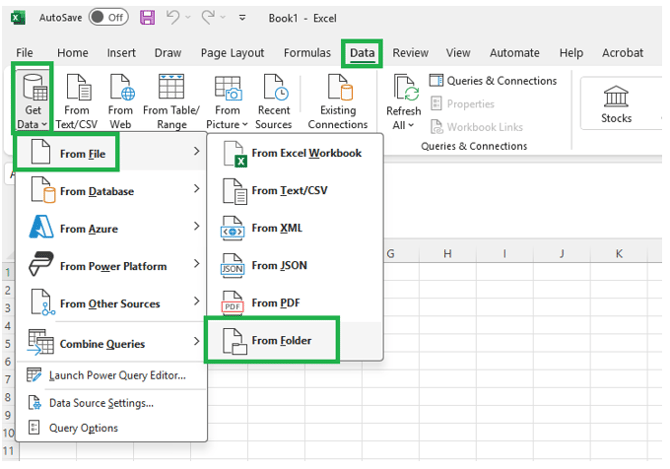This screenshot has height=469, width=670.
Task: Open Query Options
Action: [x=110, y=428]
